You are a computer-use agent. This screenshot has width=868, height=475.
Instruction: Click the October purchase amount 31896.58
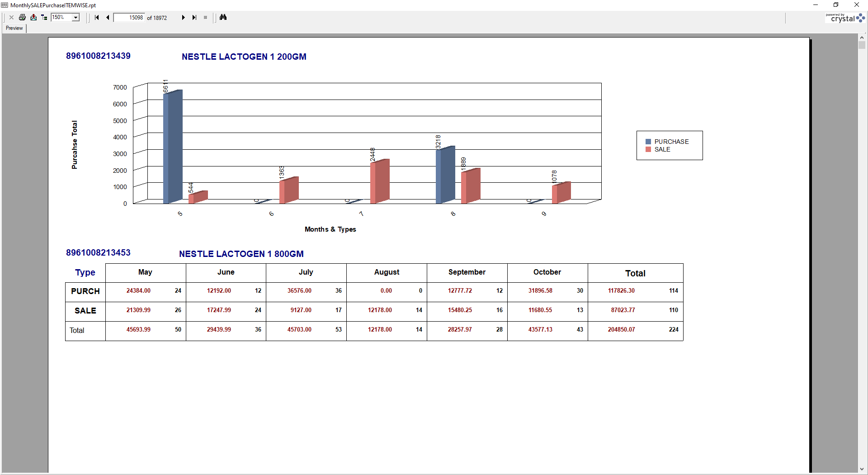point(540,291)
